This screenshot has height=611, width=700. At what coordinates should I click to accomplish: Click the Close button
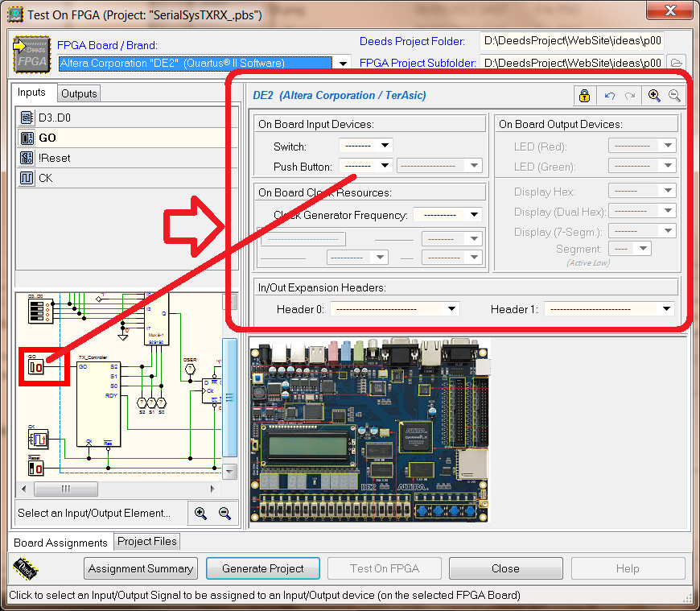(x=506, y=568)
